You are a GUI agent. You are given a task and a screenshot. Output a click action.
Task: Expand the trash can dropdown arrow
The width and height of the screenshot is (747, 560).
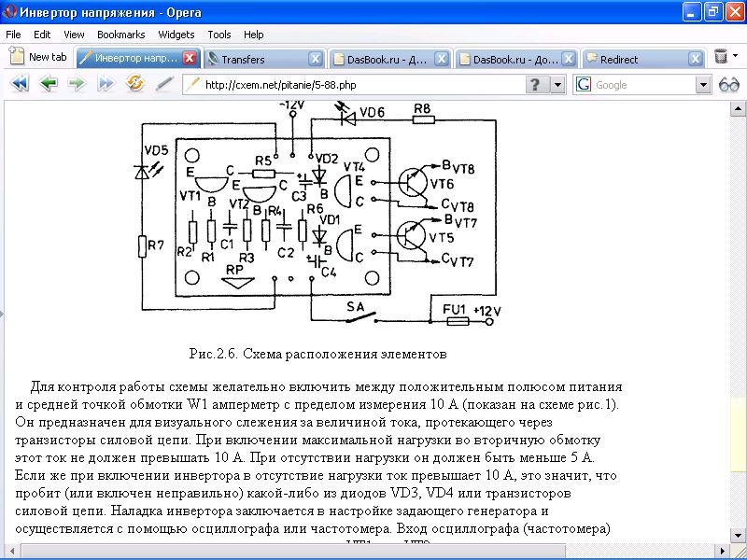(736, 58)
